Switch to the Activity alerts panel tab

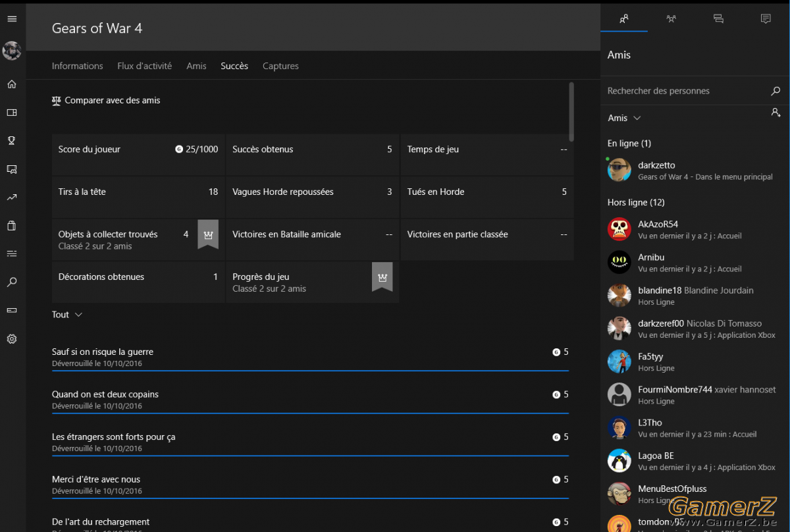pos(766,18)
